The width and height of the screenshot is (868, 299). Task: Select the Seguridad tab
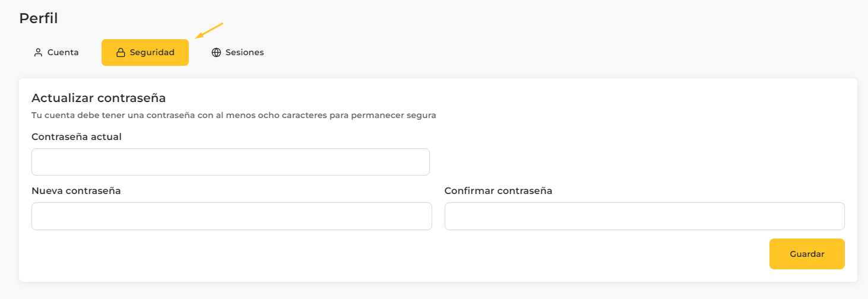point(145,53)
